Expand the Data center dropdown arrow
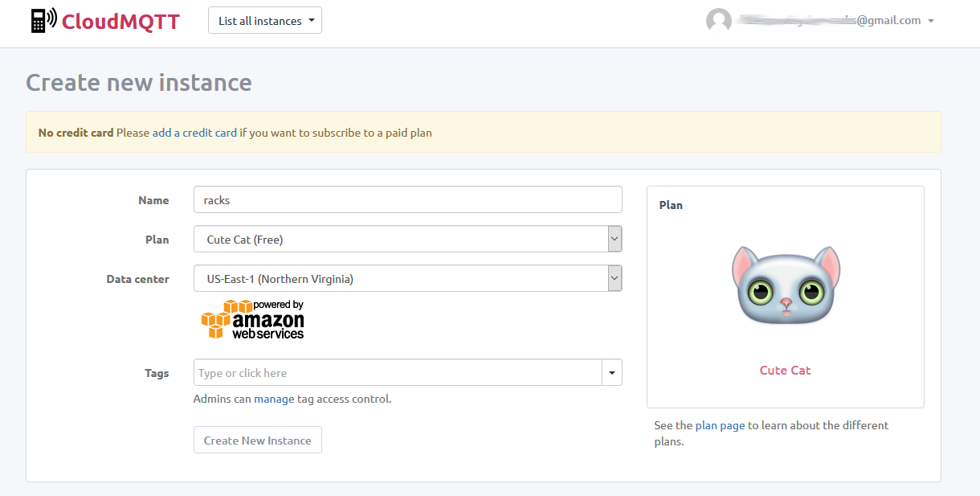 coord(615,279)
